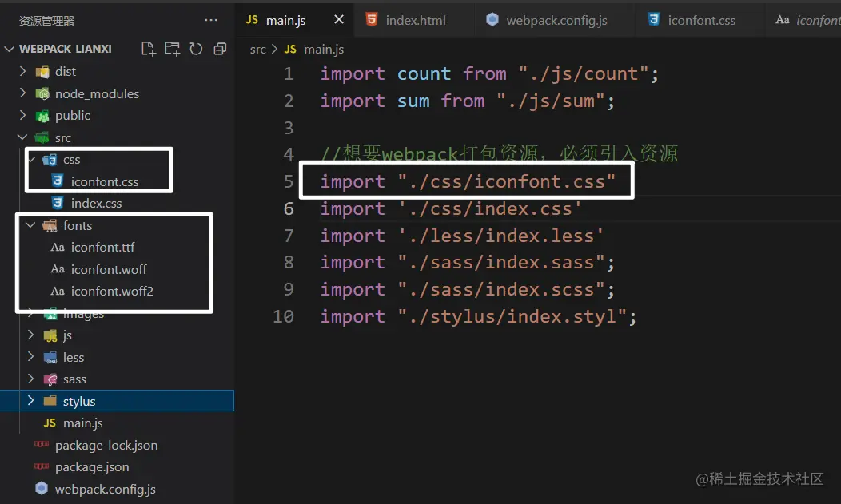
Task: Click the sum identifier on line 2
Action: coord(413,101)
